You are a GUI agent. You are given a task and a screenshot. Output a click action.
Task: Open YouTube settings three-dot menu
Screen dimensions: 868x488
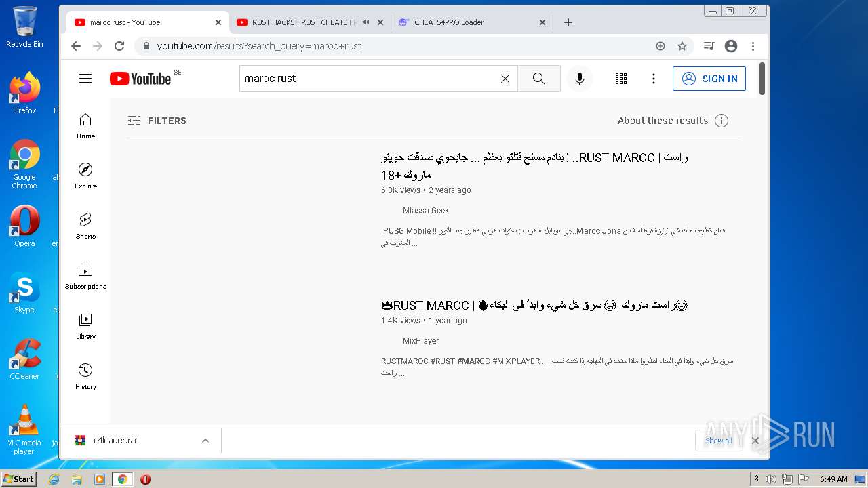coord(654,79)
